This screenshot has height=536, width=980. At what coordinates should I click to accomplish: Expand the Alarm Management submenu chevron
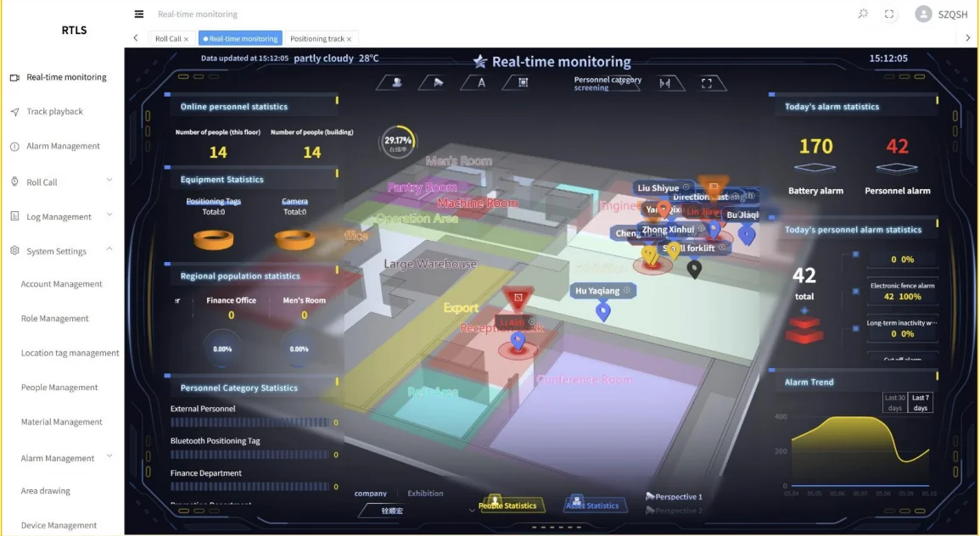[109, 456]
